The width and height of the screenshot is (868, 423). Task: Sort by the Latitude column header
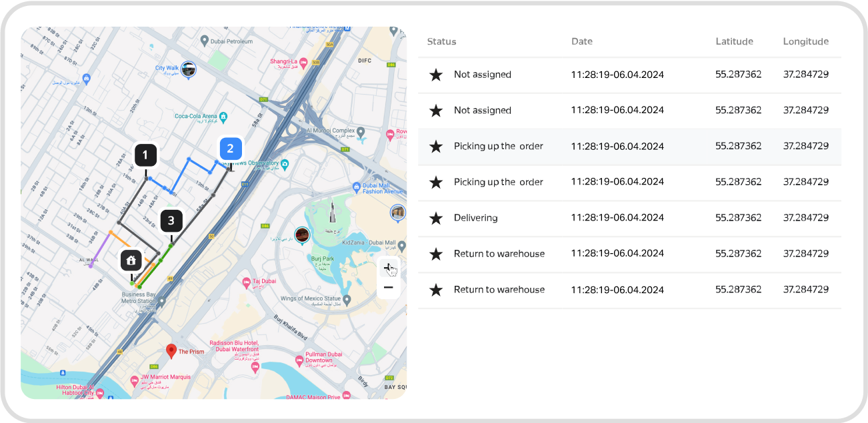(x=734, y=41)
